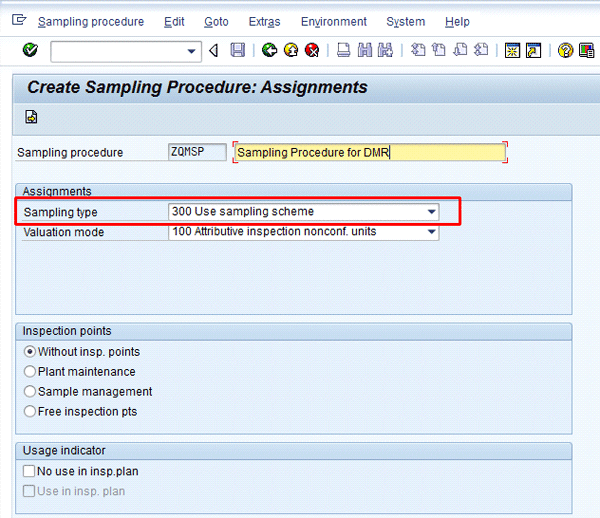
Task: Check the No use in insp.plan checkbox
Action: (x=29, y=471)
